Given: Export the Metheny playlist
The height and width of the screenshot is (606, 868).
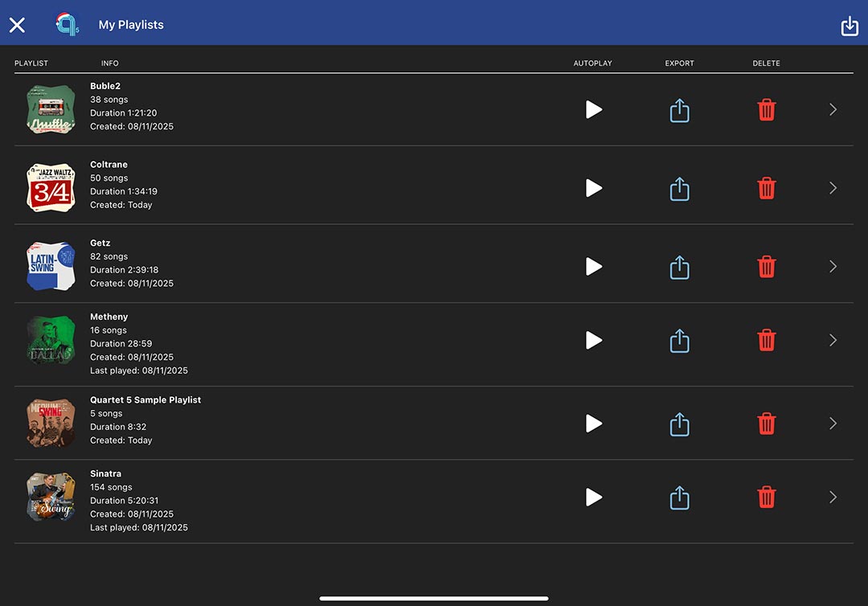Looking at the screenshot, I should pyautogui.click(x=679, y=341).
